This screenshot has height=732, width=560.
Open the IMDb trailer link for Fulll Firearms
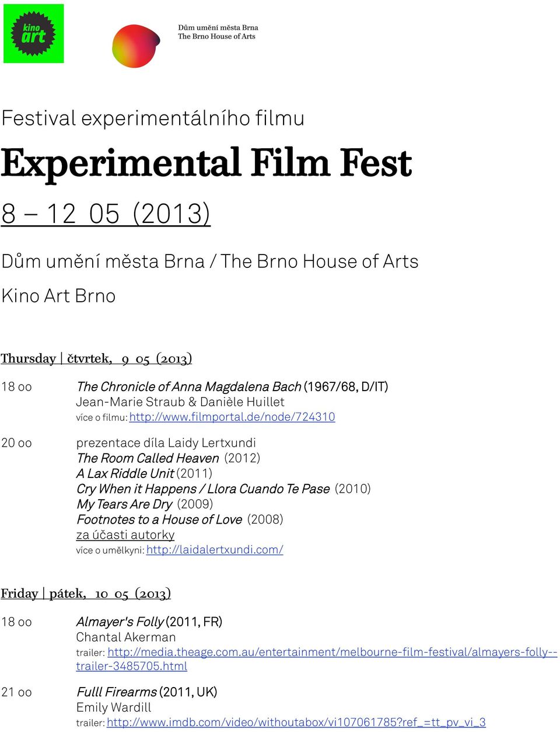click(x=296, y=722)
